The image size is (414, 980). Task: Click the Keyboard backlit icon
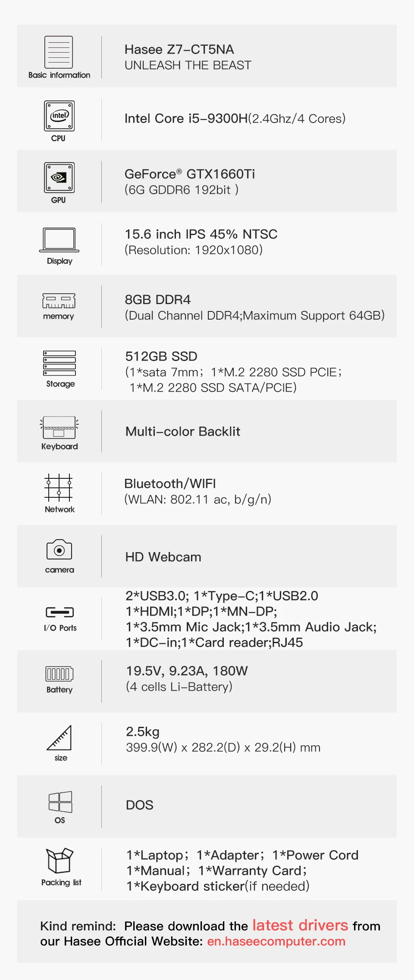(x=60, y=427)
